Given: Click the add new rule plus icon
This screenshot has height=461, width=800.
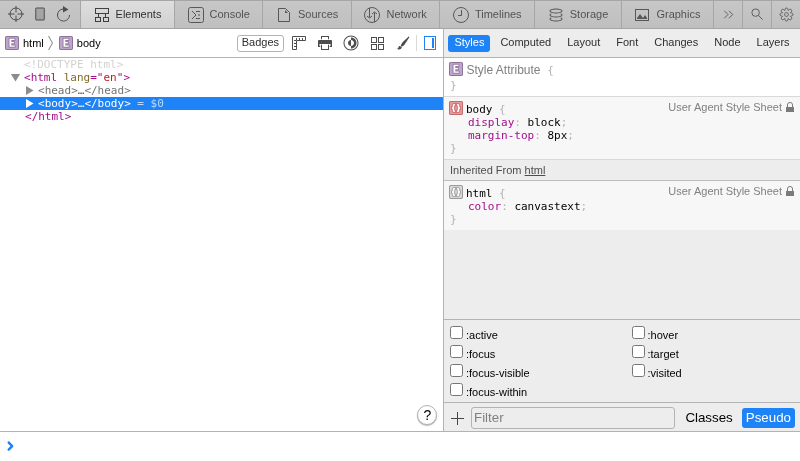Looking at the screenshot, I should [x=457, y=418].
